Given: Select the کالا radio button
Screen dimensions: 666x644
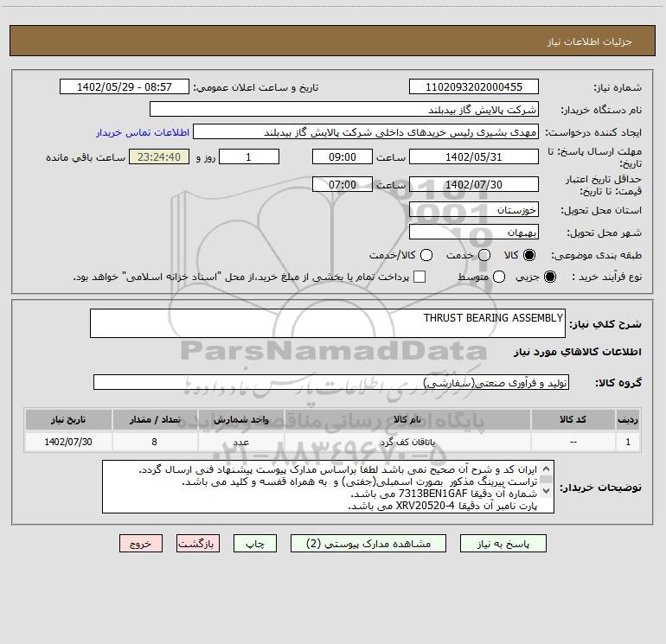Looking at the screenshot, I should pyautogui.click(x=529, y=255).
